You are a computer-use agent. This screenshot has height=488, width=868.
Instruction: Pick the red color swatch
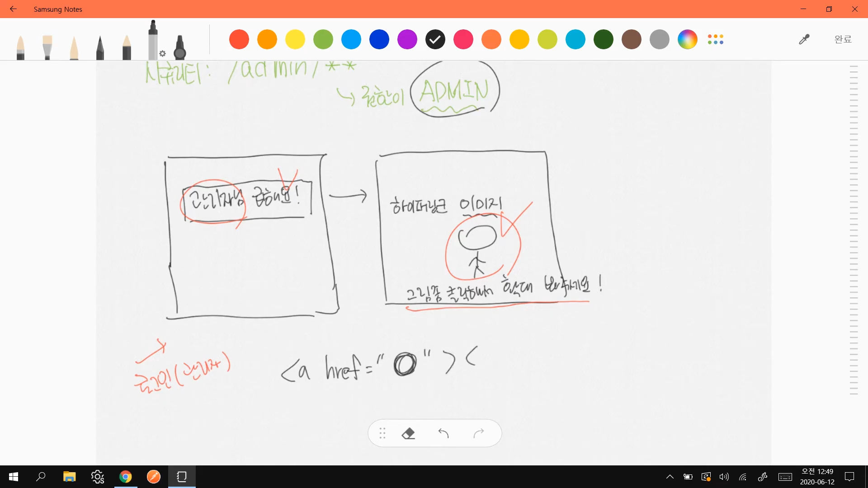(239, 39)
